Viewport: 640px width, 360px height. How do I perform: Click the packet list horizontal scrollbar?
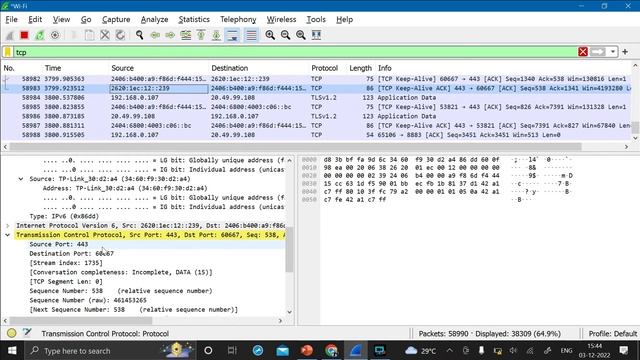pyautogui.click(x=295, y=147)
